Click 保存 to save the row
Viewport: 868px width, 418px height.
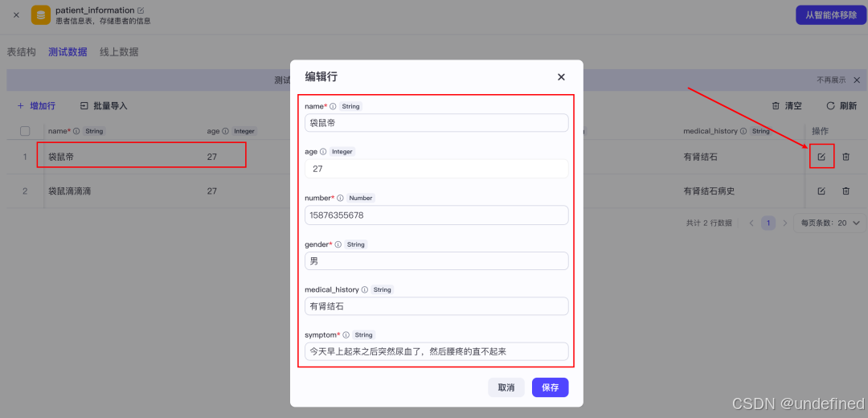551,387
